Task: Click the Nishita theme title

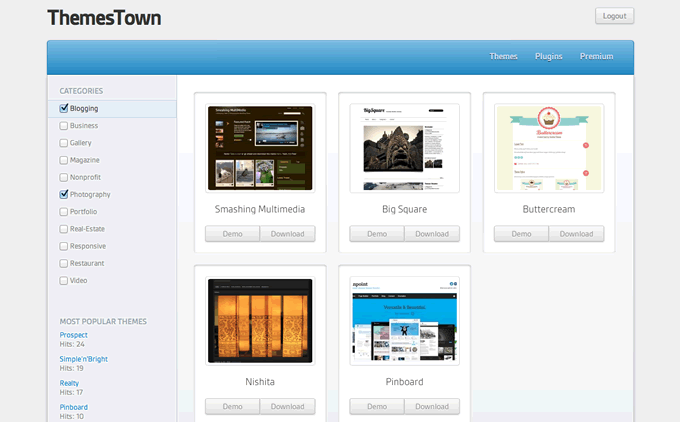Action: coord(260,382)
